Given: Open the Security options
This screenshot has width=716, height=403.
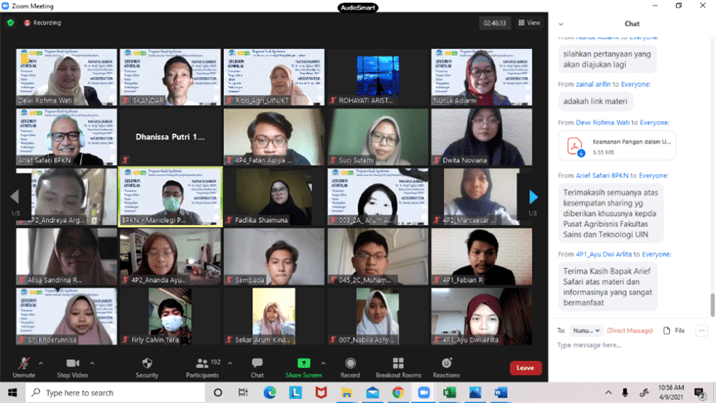Looking at the screenshot, I should (147, 365).
